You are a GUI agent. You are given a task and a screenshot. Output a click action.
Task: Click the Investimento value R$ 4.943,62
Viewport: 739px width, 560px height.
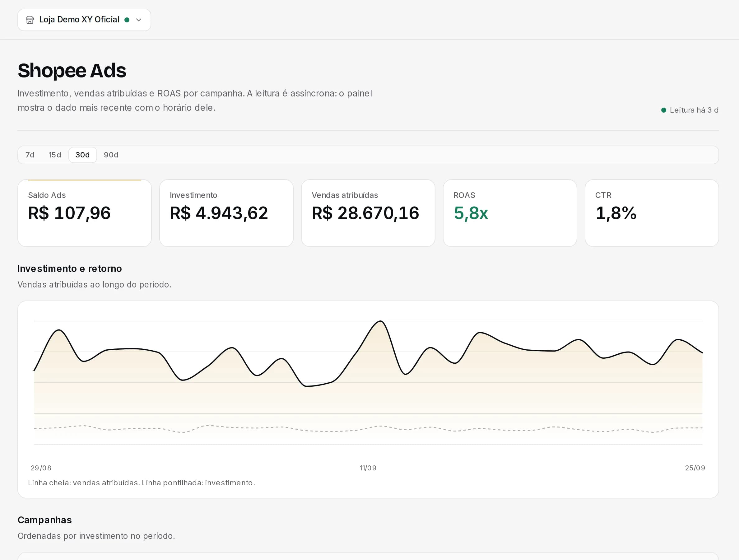(219, 213)
